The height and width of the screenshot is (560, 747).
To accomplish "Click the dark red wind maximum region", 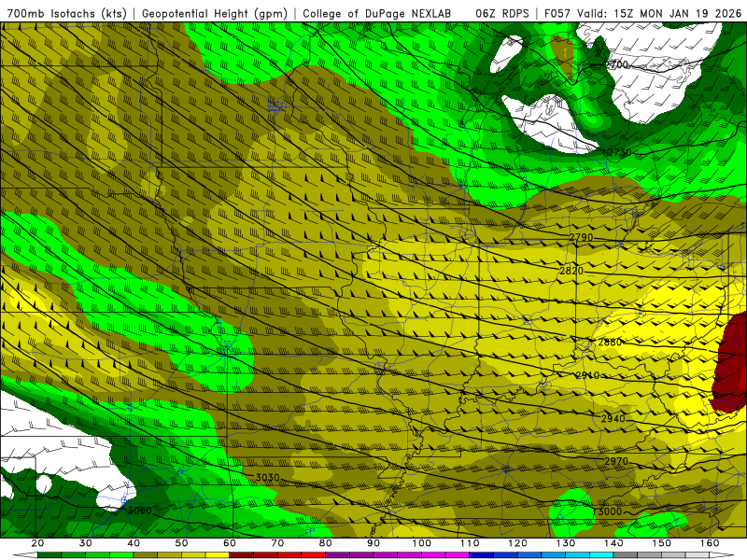I will (x=732, y=364).
